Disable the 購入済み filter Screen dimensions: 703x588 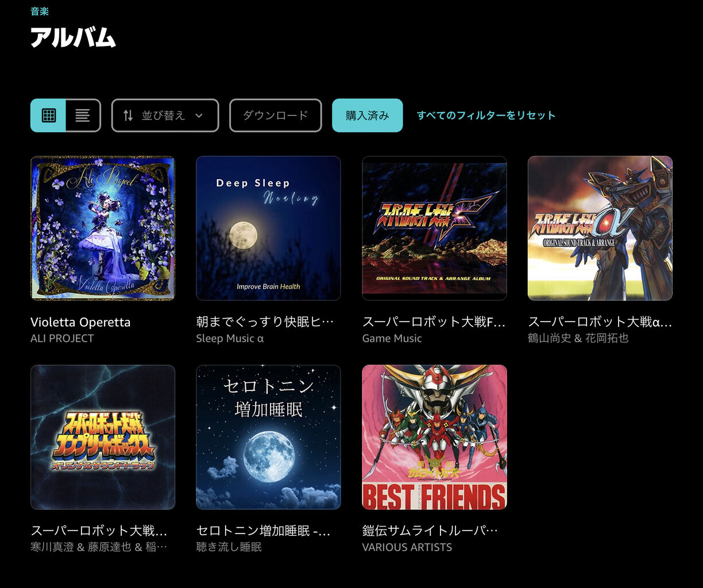tap(367, 115)
